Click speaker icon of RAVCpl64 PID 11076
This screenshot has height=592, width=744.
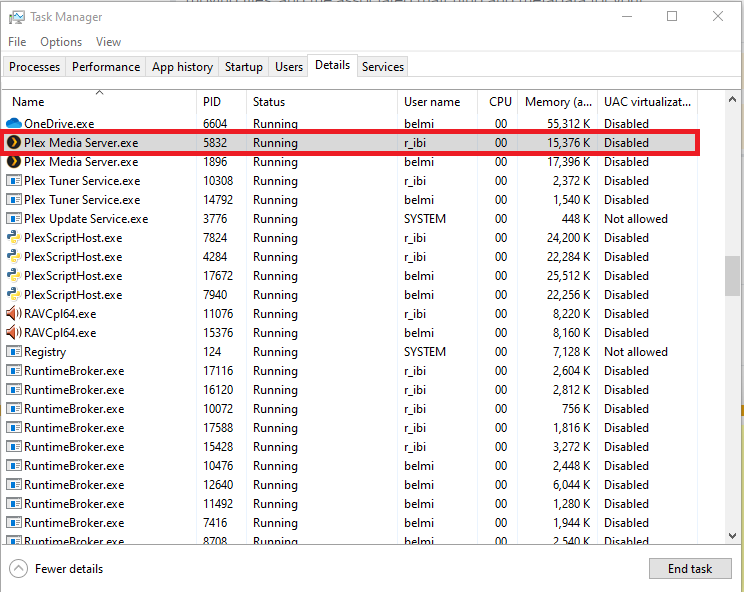(x=14, y=314)
